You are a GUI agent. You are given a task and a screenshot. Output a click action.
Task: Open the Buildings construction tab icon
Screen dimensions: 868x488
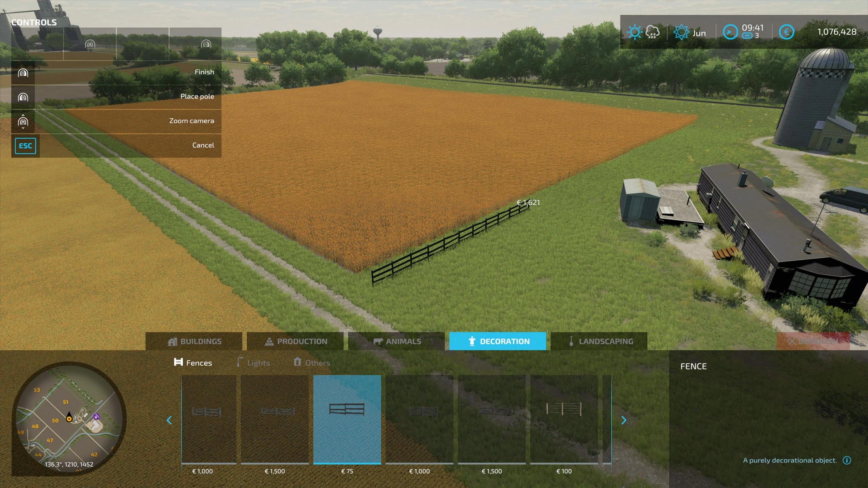tap(172, 341)
